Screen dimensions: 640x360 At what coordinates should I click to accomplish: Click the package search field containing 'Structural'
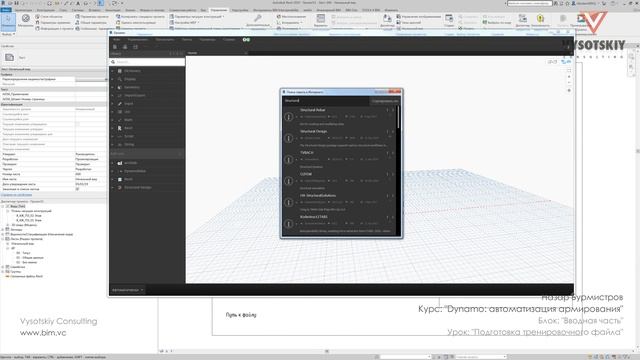pyautogui.click(x=326, y=101)
